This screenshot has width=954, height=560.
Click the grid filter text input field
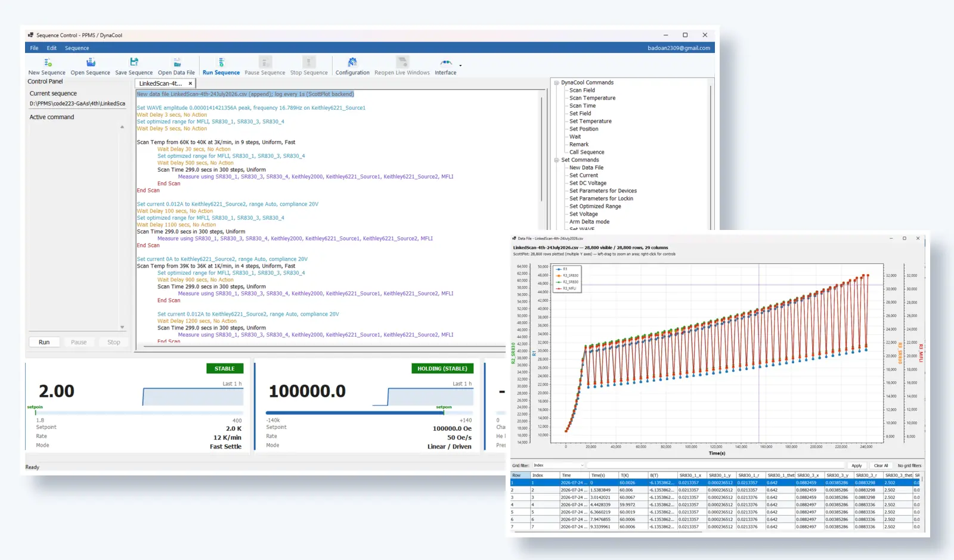coord(715,466)
